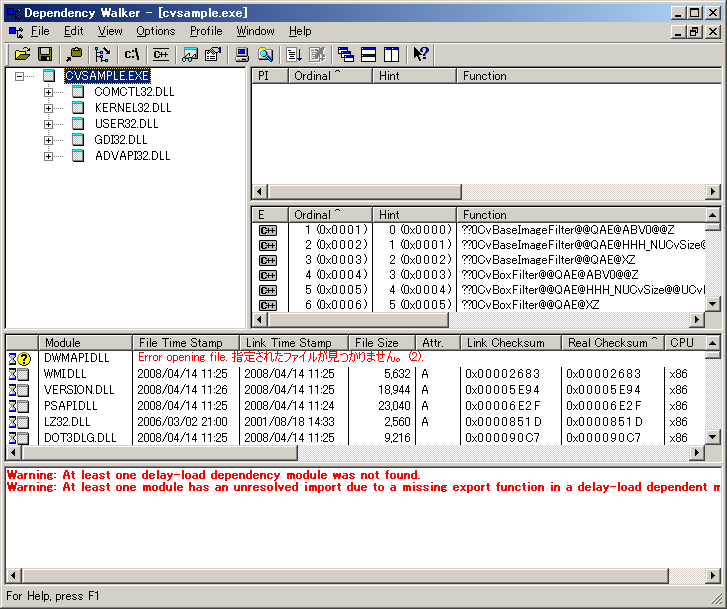This screenshot has height=609, width=727.
Task: Toggle Full Paths (c:\) toolbar button
Action: tap(132, 54)
